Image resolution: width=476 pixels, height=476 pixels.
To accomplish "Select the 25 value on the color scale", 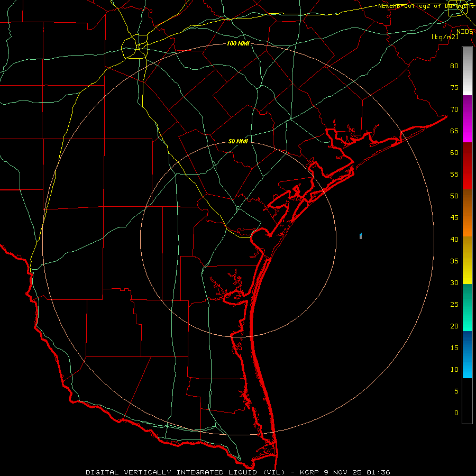I will (454, 304).
